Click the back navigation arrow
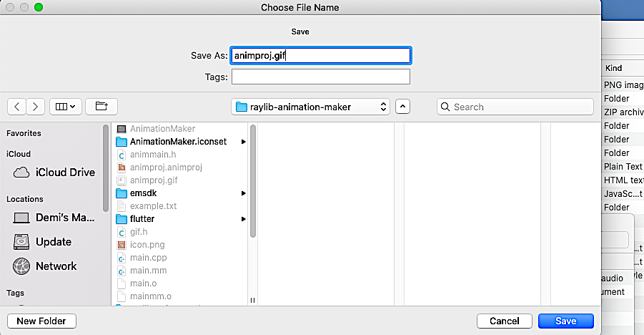644x335 pixels. pyautogui.click(x=17, y=107)
